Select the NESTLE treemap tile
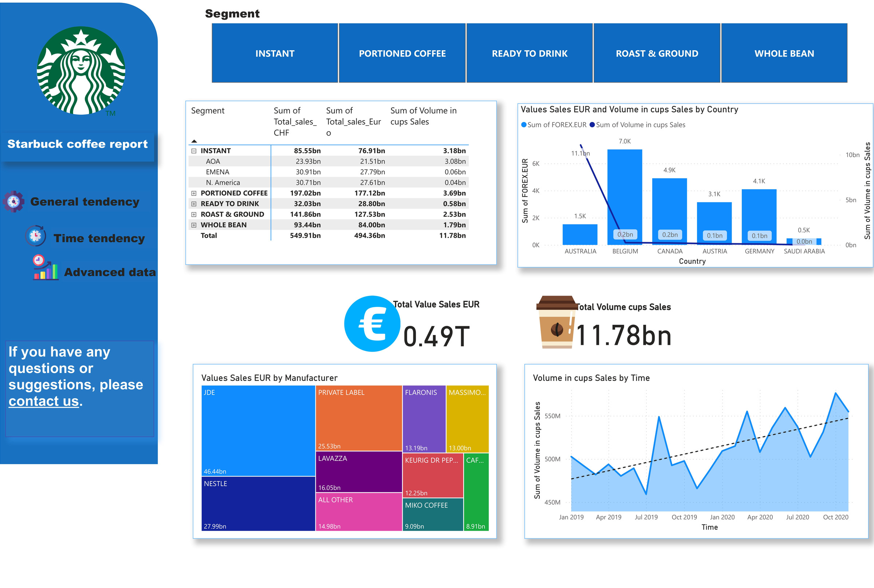Viewport: 874px width, 588px height. (258, 504)
